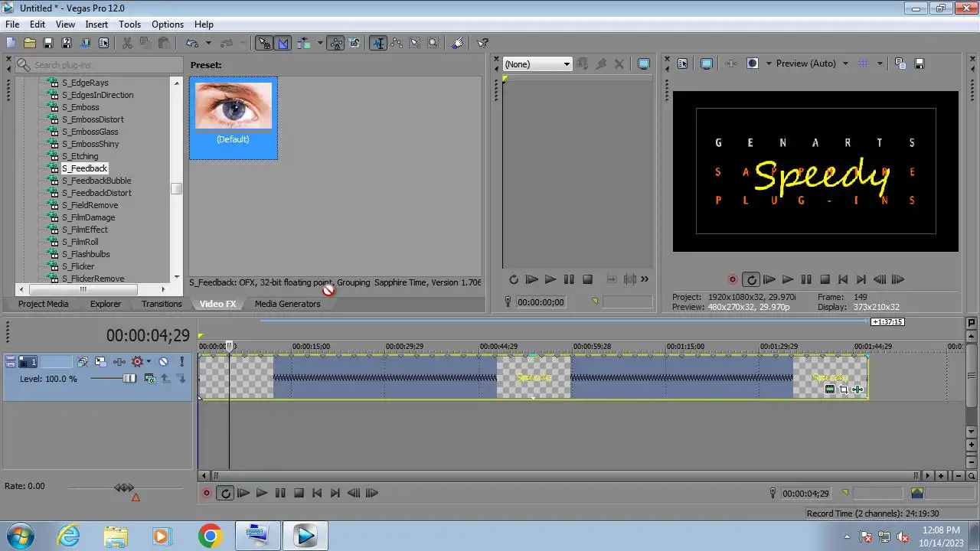The height and width of the screenshot is (551, 980).
Task: Click the Undo arrow icon
Action: [192, 44]
